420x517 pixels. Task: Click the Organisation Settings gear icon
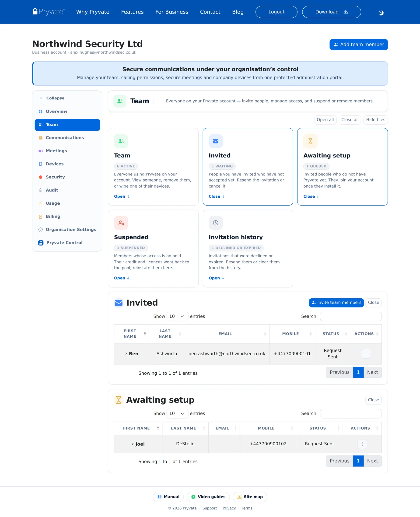click(x=40, y=230)
